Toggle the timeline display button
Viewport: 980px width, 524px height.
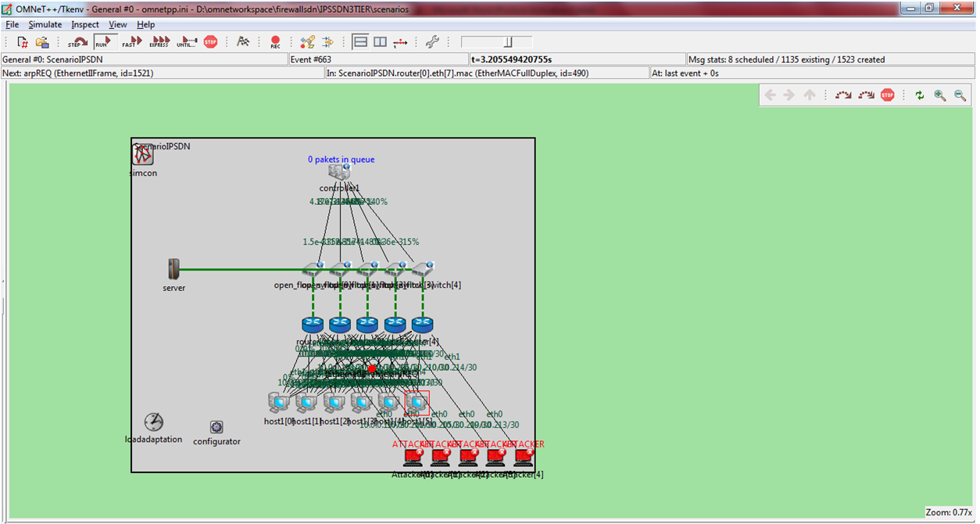coord(400,42)
